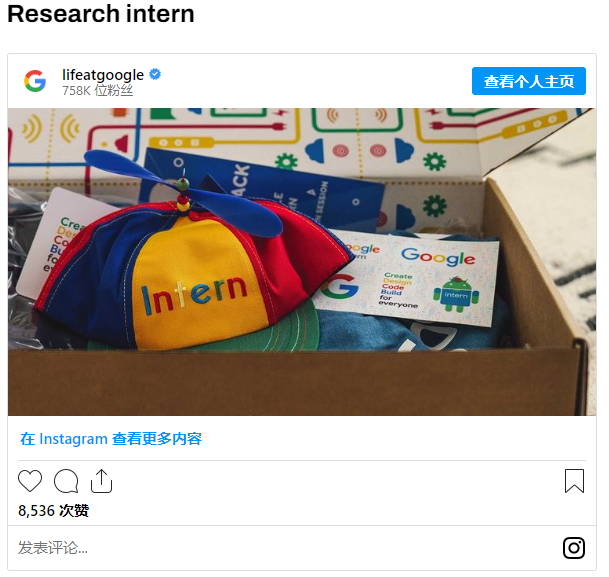Screen dimensions: 609x577
Task: Click the 758K 位粉丝 follower count
Action: 97,90
